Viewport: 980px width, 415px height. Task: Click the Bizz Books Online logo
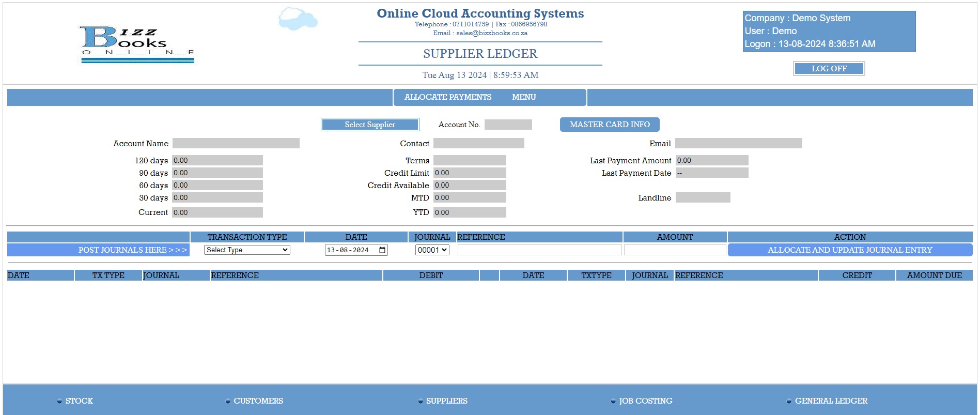137,45
